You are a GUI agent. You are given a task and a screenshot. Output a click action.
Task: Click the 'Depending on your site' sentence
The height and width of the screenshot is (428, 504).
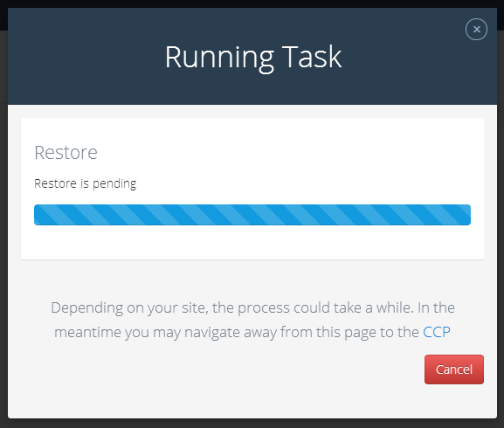[x=252, y=307]
